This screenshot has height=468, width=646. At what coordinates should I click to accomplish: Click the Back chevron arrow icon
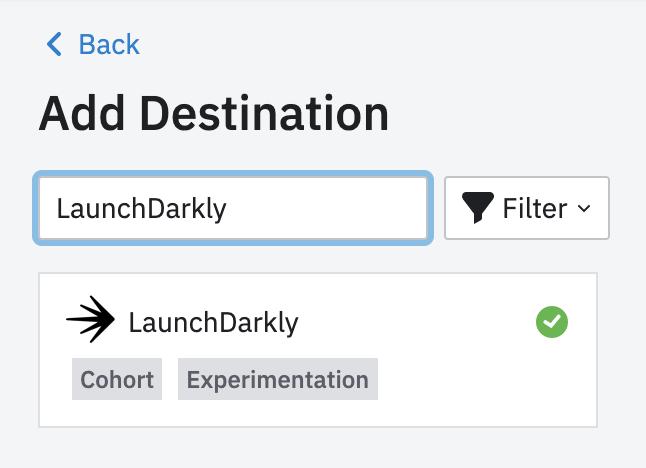(54, 44)
